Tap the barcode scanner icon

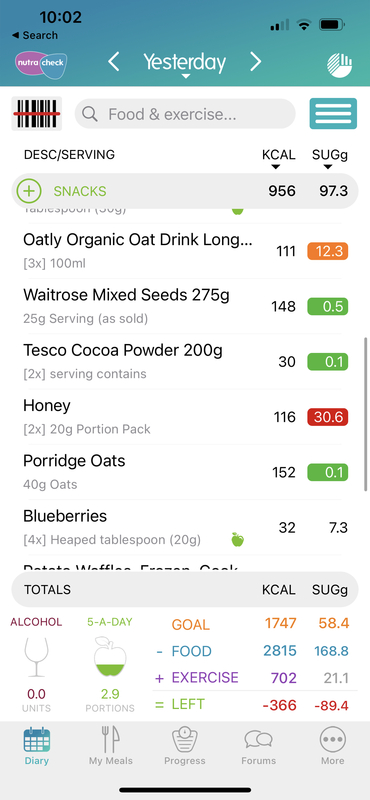tap(36, 113)
